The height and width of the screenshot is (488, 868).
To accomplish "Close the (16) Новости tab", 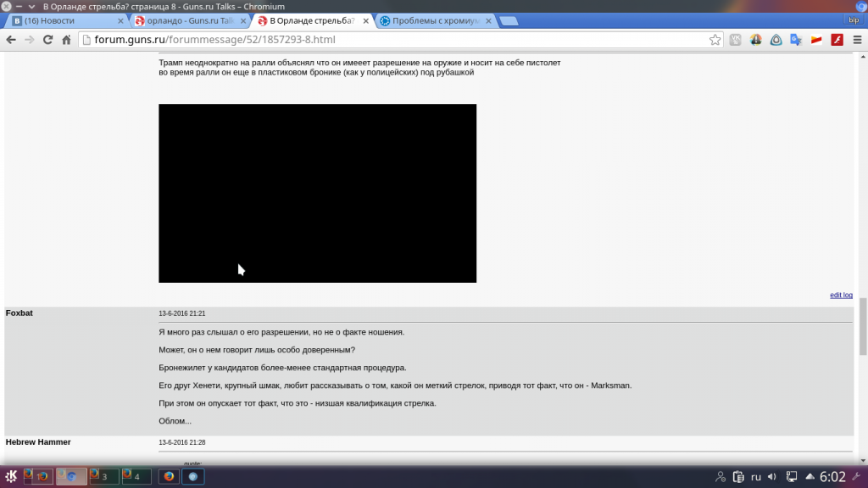I will pos(120,20).
